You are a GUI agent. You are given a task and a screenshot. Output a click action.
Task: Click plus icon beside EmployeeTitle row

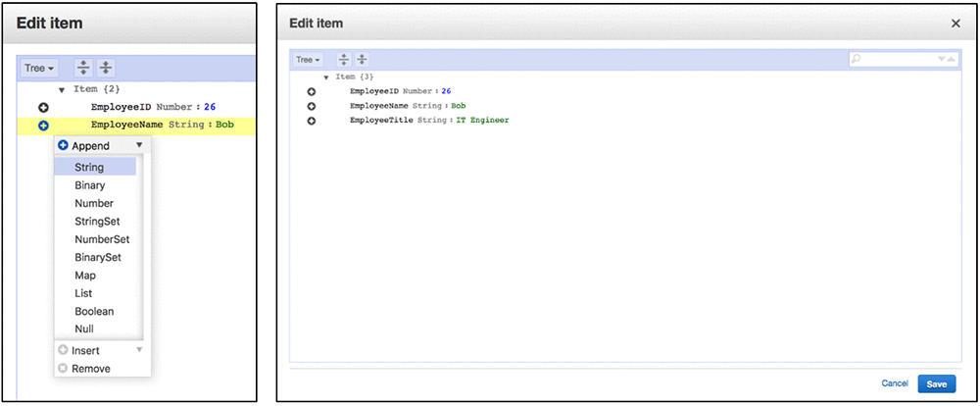tap(312, 121)
